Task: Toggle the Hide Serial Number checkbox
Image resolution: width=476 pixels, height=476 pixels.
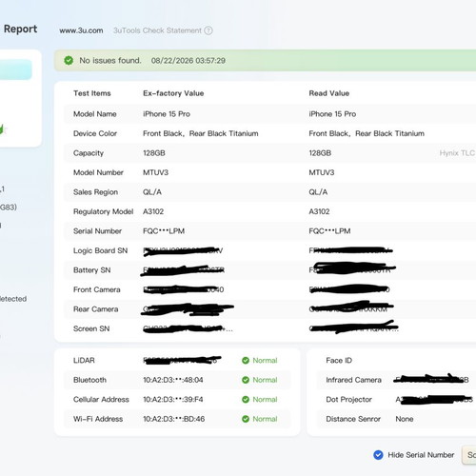Action: 378,455
